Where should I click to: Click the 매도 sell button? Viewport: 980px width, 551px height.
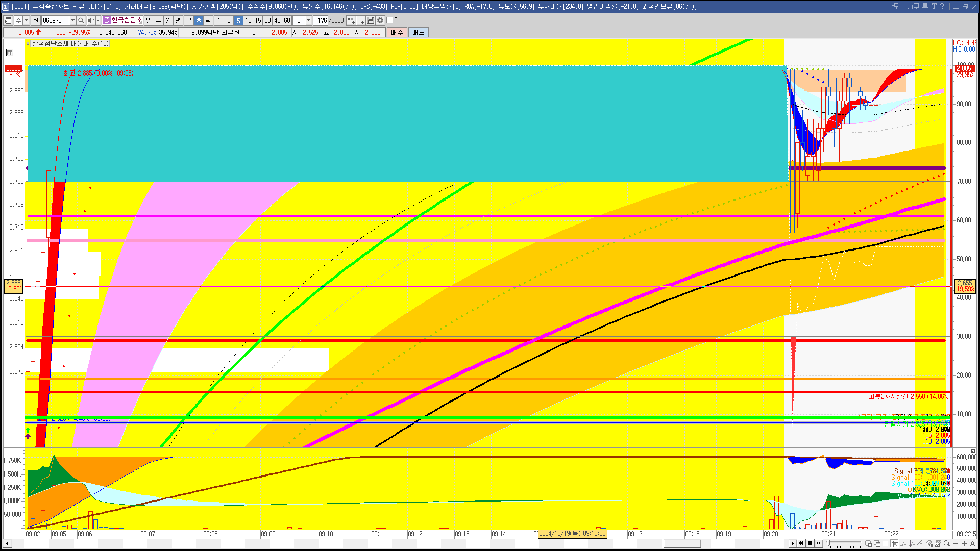418,32
